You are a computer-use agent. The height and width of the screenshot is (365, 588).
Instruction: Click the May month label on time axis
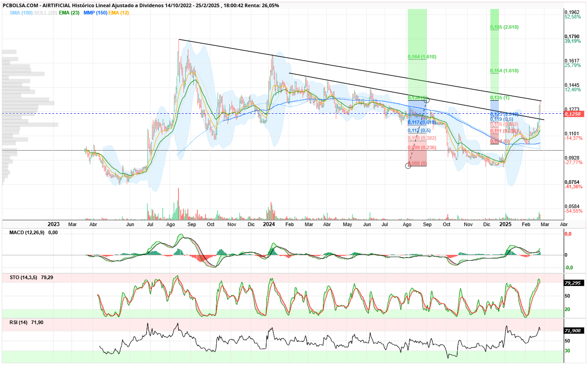pos(347,224)
